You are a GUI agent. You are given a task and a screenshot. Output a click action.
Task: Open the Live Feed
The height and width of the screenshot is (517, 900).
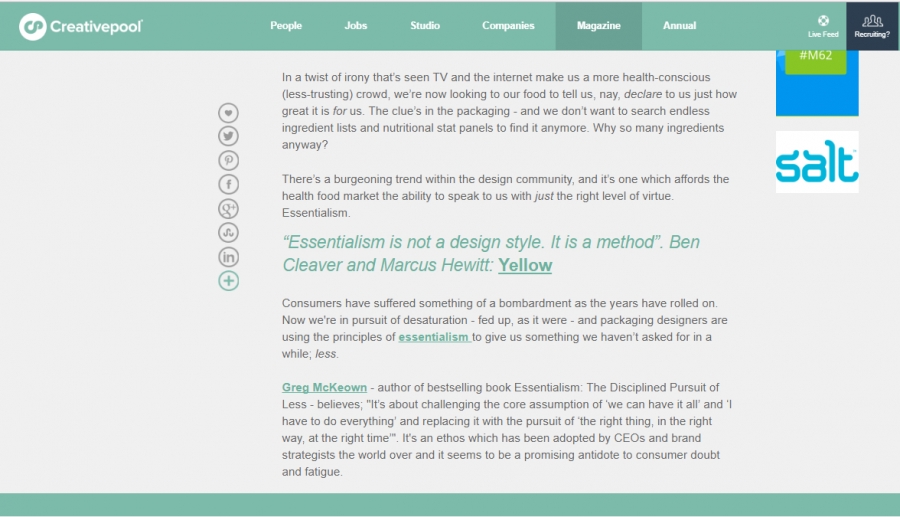pos(823,26)
